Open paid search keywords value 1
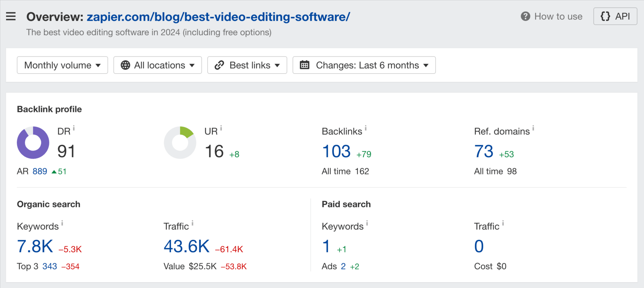 326,246
